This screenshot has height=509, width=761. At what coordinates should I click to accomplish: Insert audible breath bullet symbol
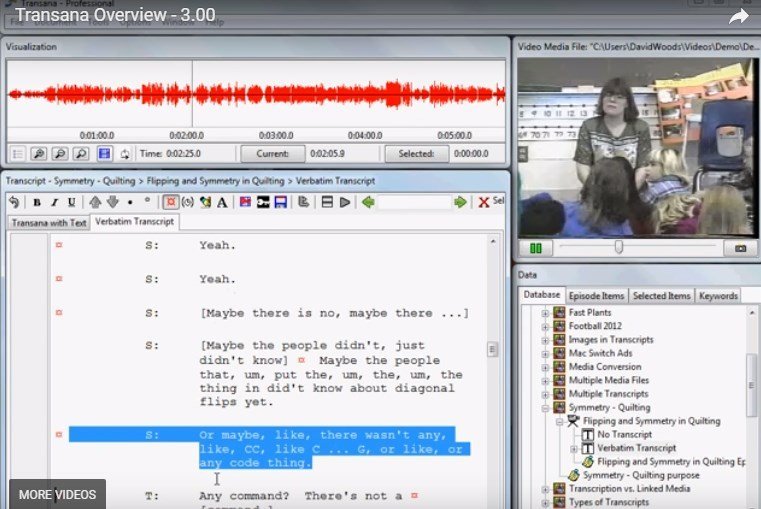click(x=130, y=202)
